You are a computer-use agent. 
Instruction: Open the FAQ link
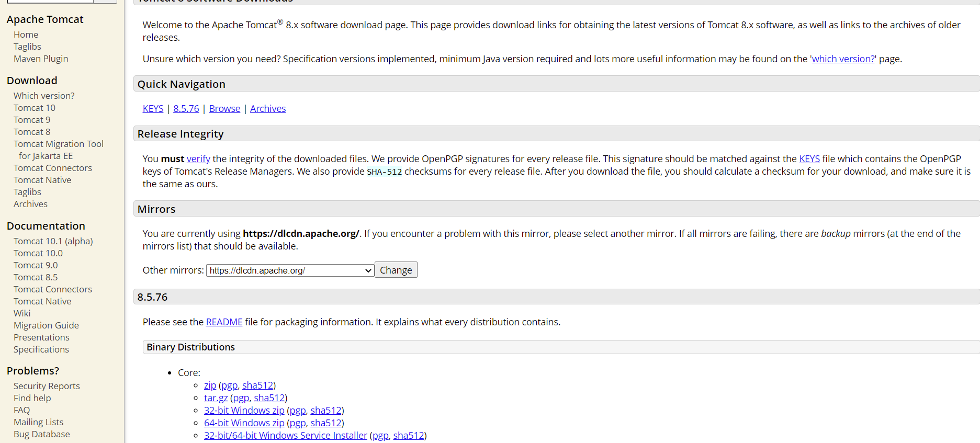coord(21,410)
